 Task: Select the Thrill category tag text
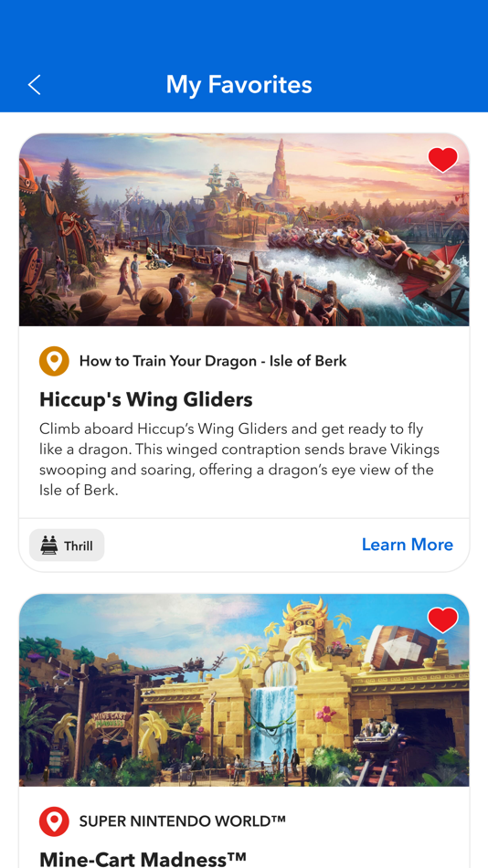[78, 545]
